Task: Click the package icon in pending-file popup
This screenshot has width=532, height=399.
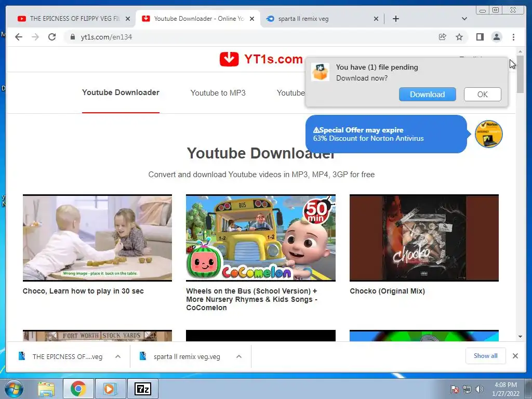Action: (320, 72)
